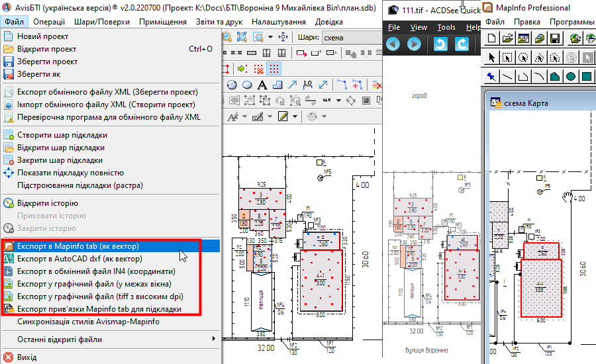Viewport: 596px width, 364px height.
Task: Open dropdown arrow beside 'ще' label
Action: coord(338,101)
